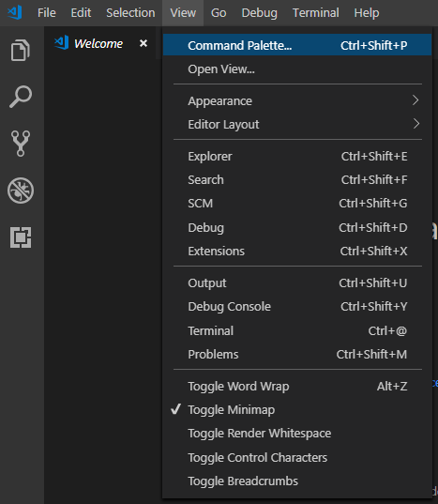Select Extensions in the View menu

point(297,251)
